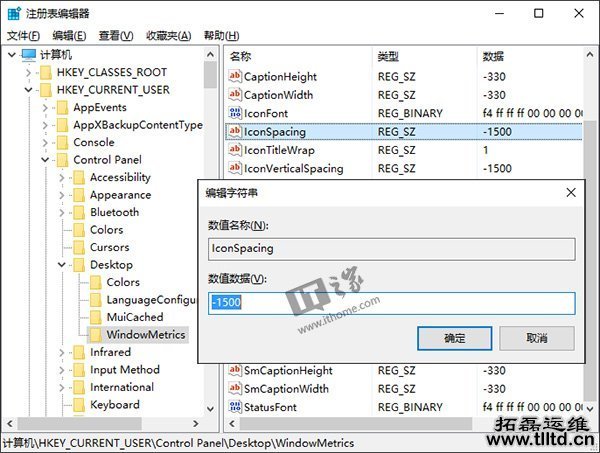
Task: Select the Colors key under Control Panel
Action: pyautogui.click(x=106, y=230)
